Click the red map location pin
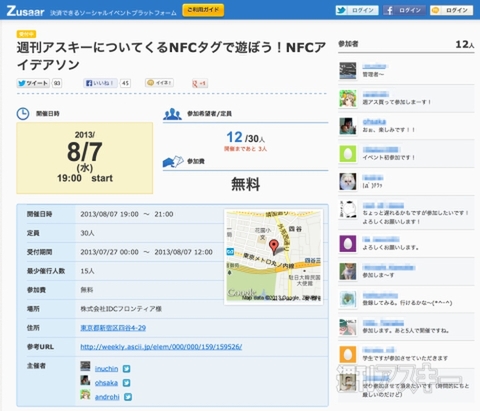Screen dimensions: 480x411 point(274,246)
